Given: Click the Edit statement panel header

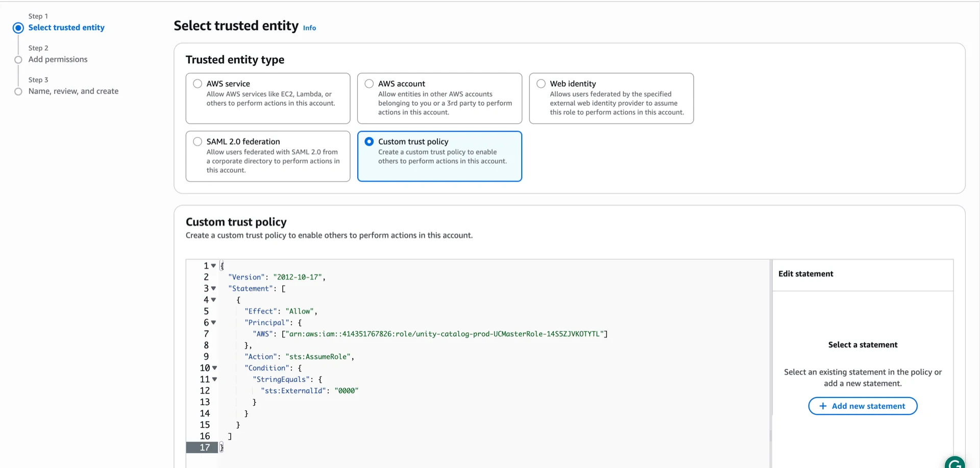Looking at the screenshot, I should (x=805, y=274).
